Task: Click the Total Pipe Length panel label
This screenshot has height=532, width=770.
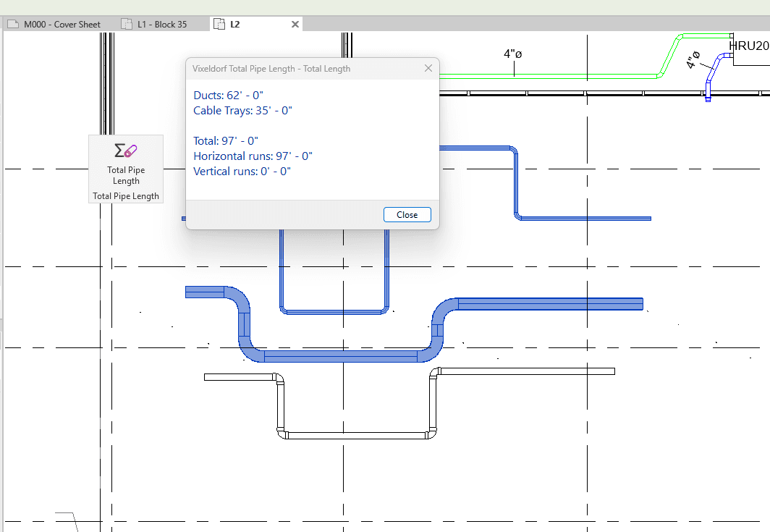Action: coord(126,196)
